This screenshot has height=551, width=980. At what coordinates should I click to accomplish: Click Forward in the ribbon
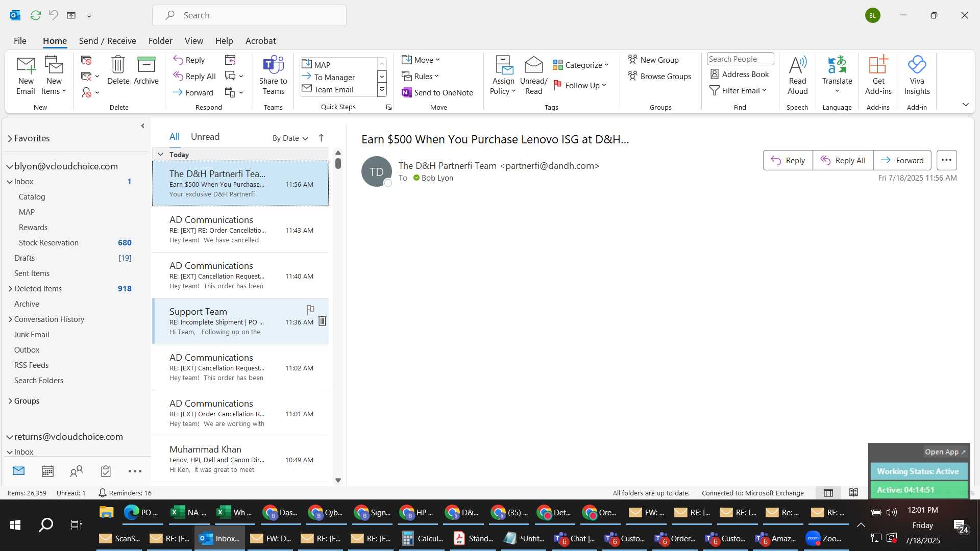click(193, 93)
